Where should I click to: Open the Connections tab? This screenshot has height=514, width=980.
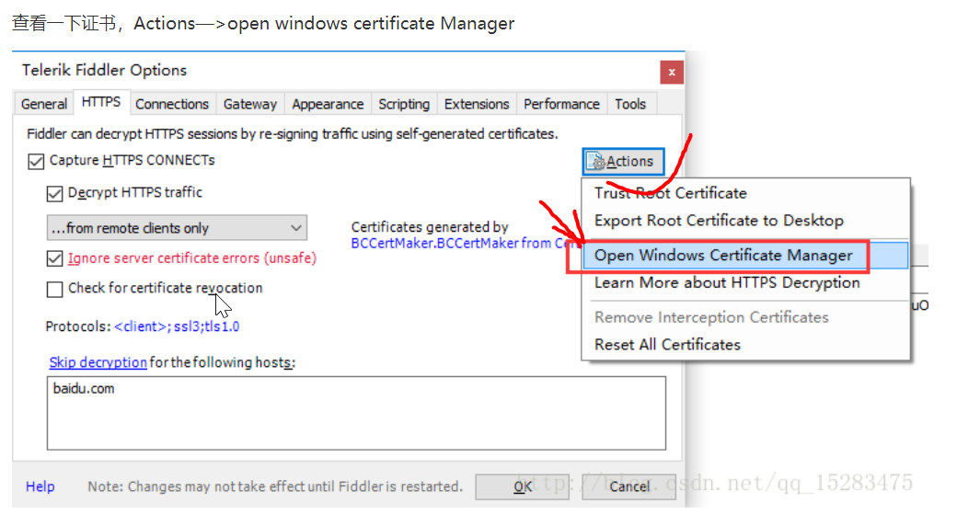click(172, 104)
